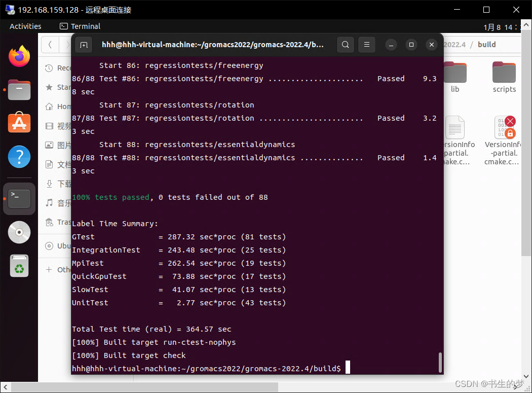Add a new terminal tab
The image size is (532, 393).
(x=84, y=45)
